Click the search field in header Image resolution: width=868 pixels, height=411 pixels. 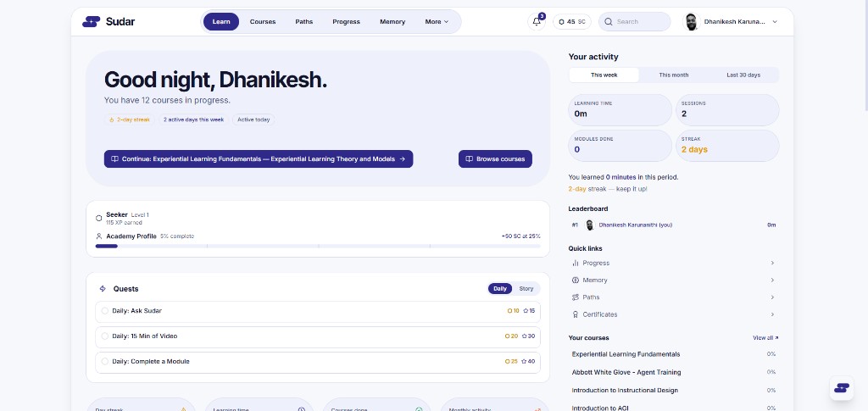[x=634, y=21]
